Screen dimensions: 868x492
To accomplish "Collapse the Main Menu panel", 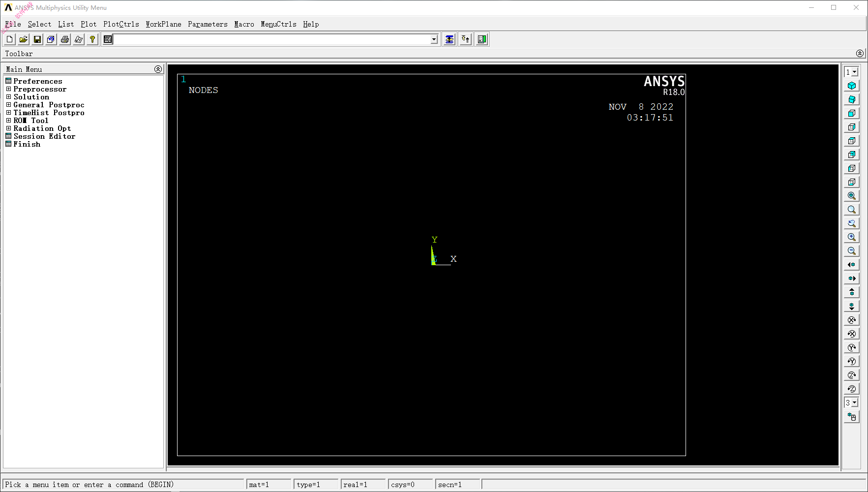I will [158, 69].
